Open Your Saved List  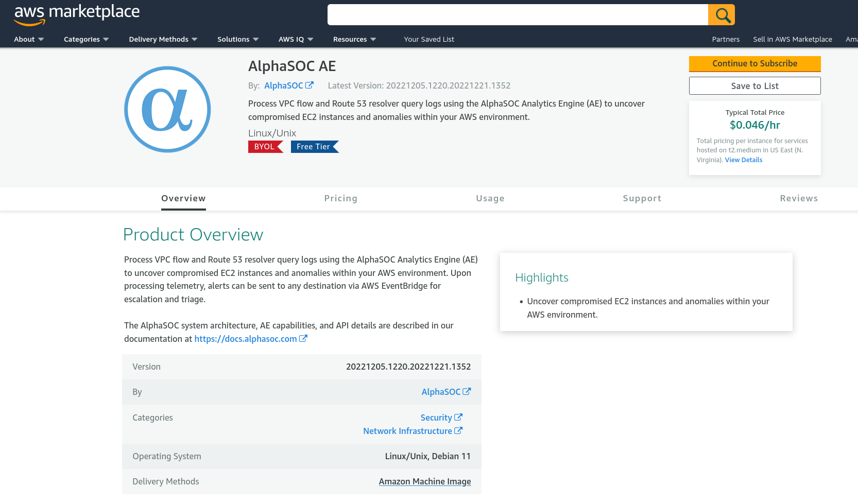[x=429, y=39]
